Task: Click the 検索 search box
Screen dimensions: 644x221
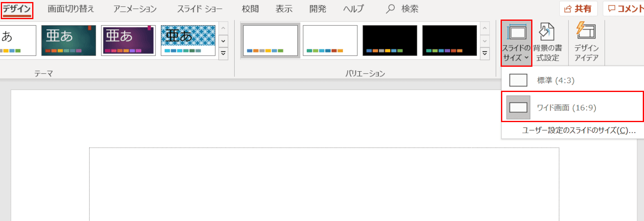Action: (402, 9)
